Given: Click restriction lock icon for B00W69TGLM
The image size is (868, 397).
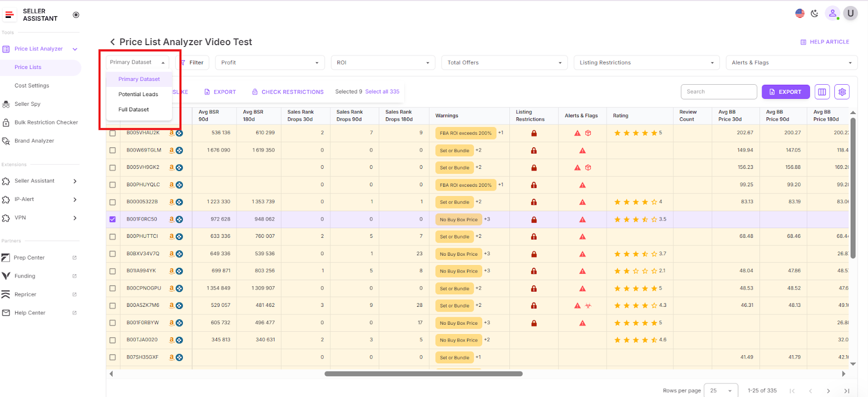Looking at the screenshot, I should 534,150.
